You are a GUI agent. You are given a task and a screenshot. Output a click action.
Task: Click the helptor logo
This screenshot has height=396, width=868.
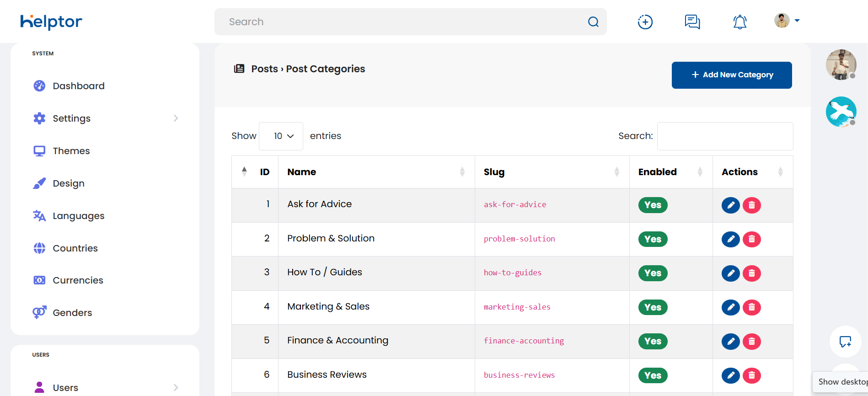point(51,21)
